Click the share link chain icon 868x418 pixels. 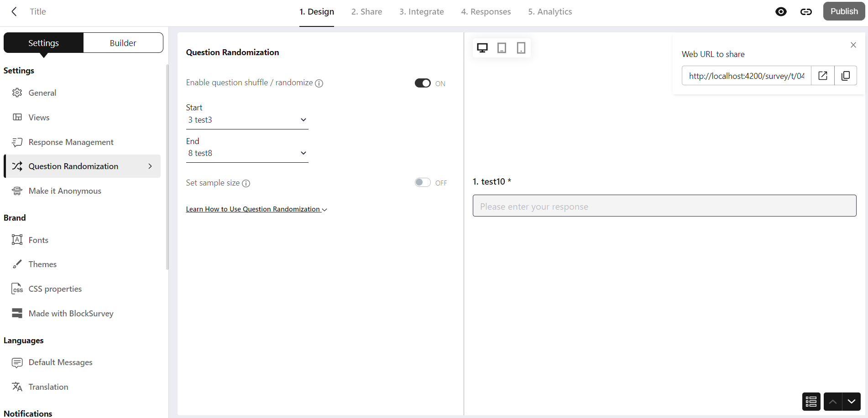click(x=806, y=11)
